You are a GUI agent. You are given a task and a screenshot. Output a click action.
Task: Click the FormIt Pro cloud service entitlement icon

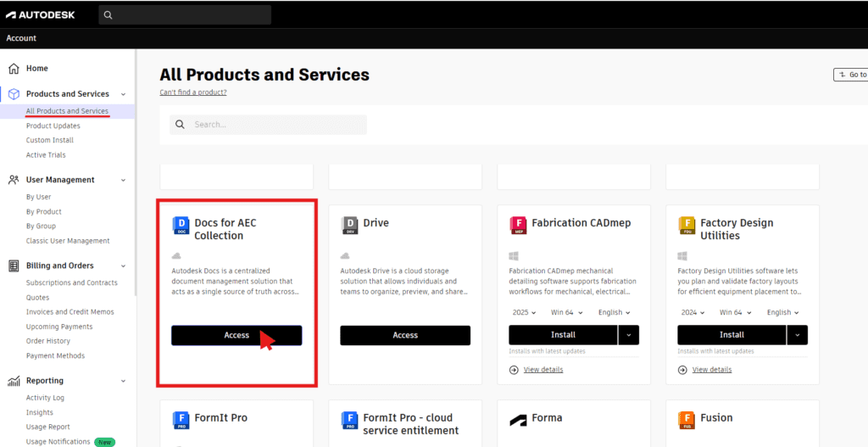click(x=350, y=419)
